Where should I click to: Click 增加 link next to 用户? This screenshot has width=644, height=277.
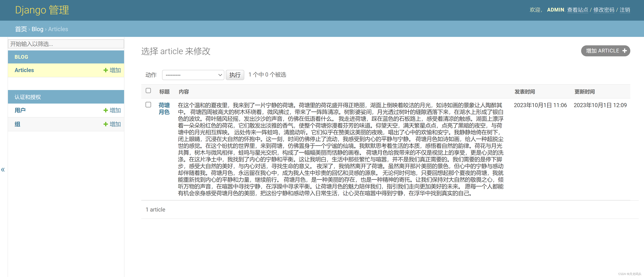pyautogui.click(x=115, y=110)
